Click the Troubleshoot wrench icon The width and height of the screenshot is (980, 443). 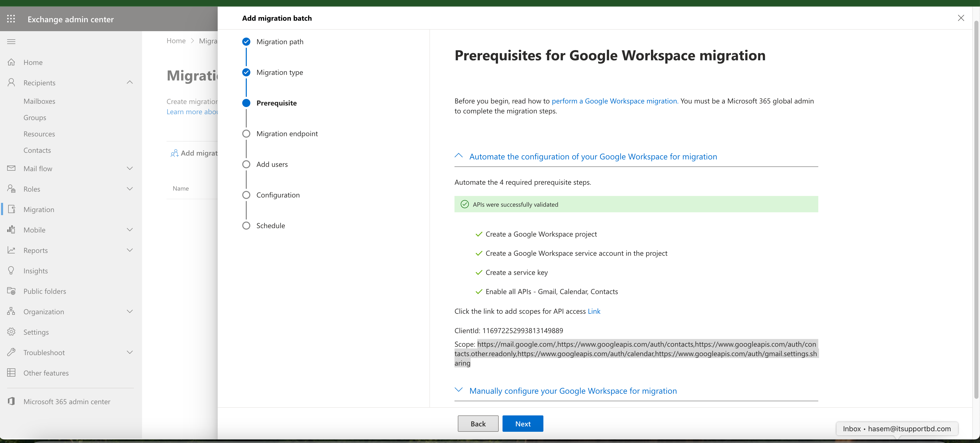11,352
